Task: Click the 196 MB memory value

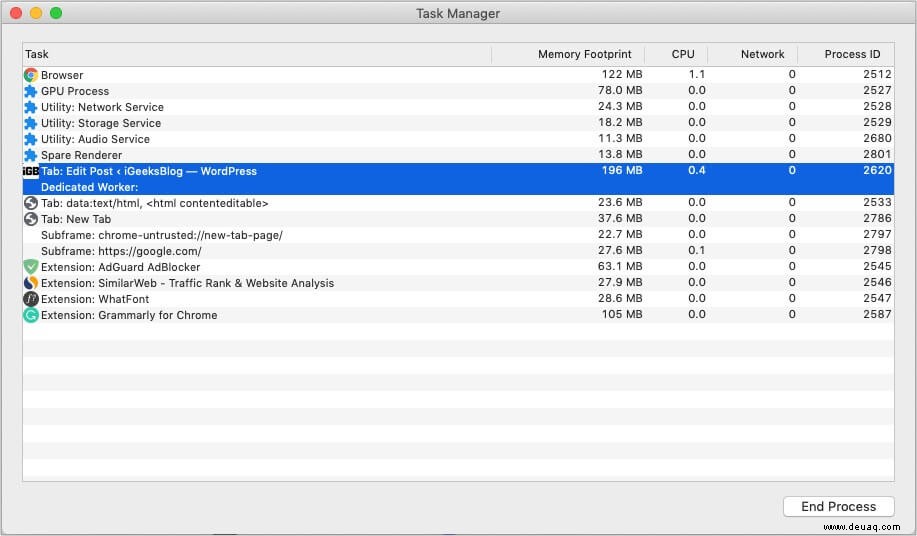Action: coord(622,170)
